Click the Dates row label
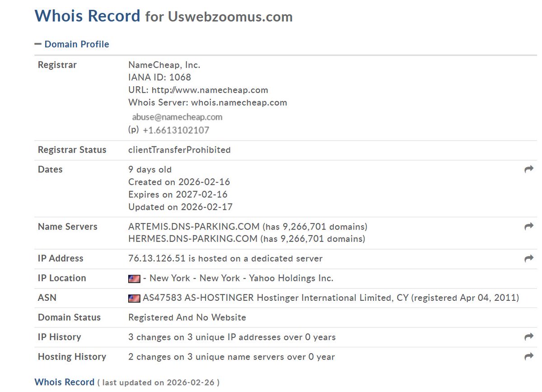 tap(50, 170)
